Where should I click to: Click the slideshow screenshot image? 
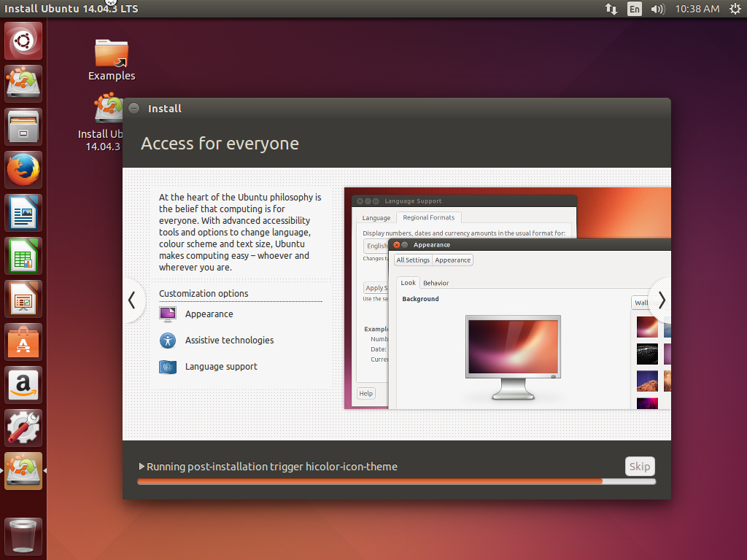tap(508, 298)
